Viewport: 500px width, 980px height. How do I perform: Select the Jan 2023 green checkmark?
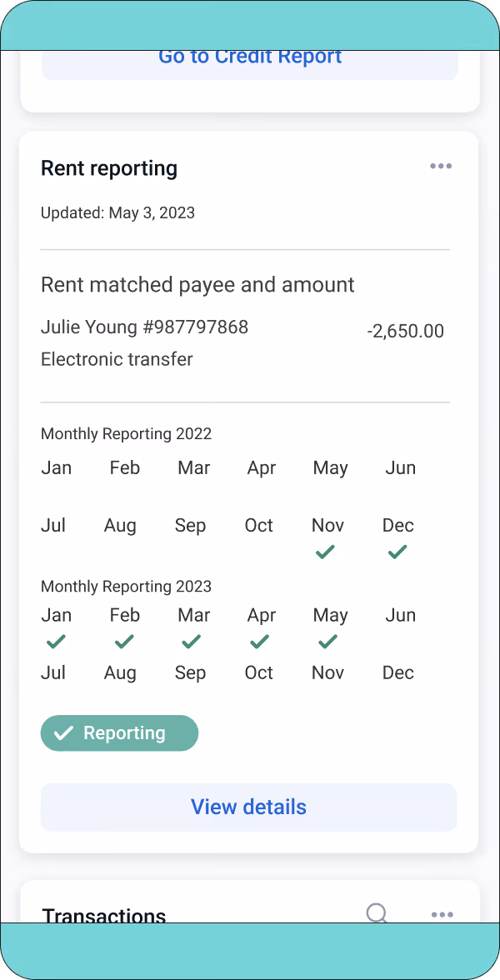tap(55, 642)
